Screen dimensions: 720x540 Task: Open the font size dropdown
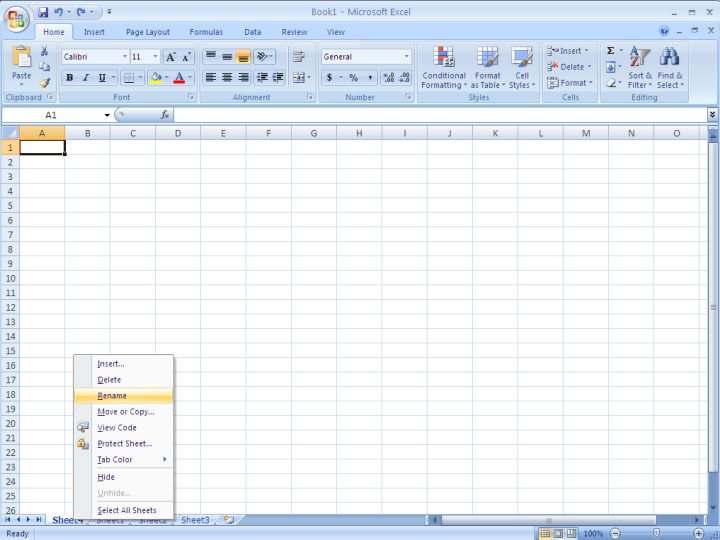tap(155, 57)
